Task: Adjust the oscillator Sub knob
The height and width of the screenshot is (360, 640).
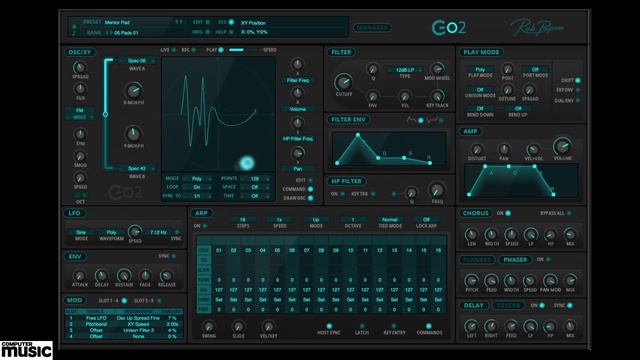Action: [80, 89]
